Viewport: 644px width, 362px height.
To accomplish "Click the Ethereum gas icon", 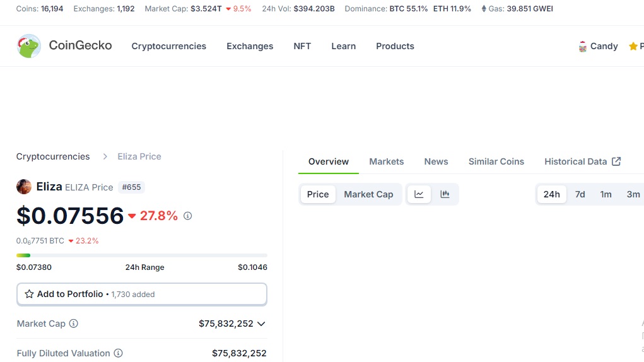I will click(484, 9).
